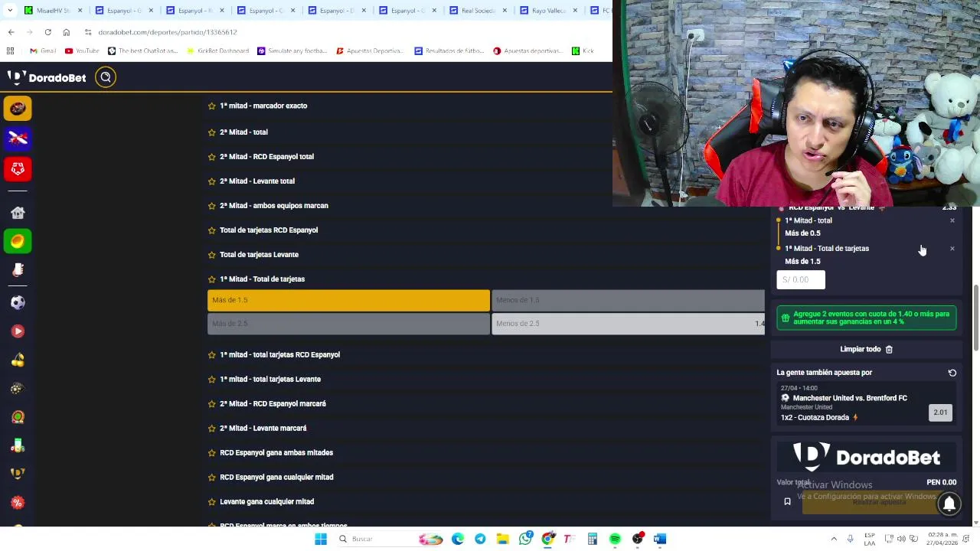This screenshot has height=551, width=980.
Task: Open File Explorer from the taskbar
Action: pyautogui.click(x=502, y=539)
